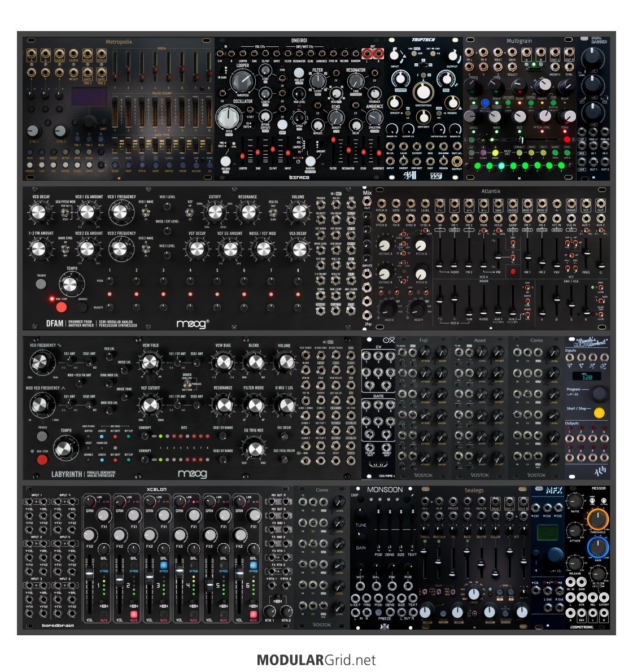Viewport: 633px width, 672px height.
Task: Click the Labyrinth Filter Mode knob
Action: [255, 405]
